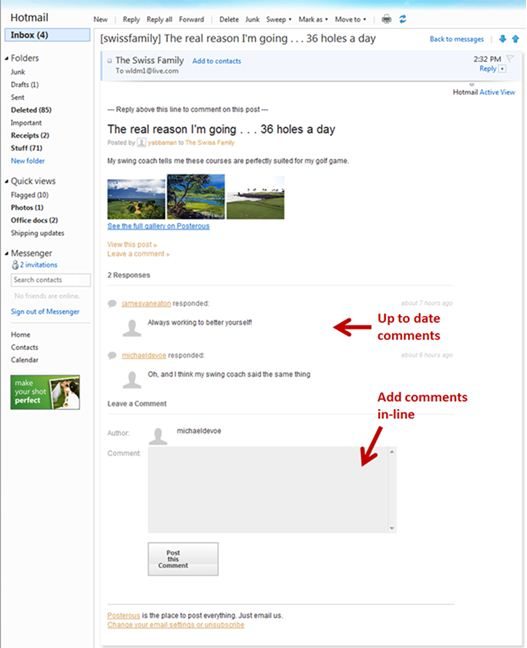Collapse the Folders section
This screenshot has height=648, width=527.
pyautogui.click(x=7, y=58)
